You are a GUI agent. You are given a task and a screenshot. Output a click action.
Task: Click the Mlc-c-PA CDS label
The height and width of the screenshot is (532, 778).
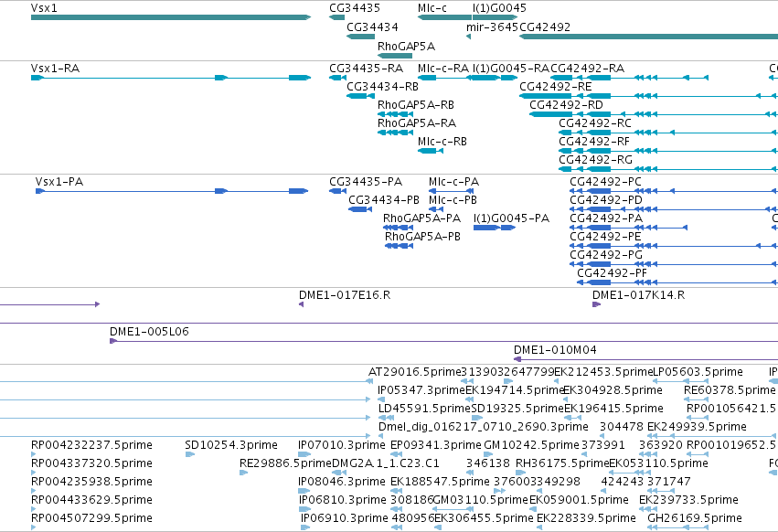tap(454, 182)
